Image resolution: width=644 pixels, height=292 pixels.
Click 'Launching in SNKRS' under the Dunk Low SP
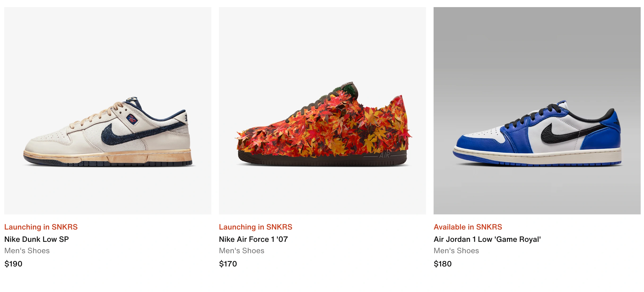coord(41,227)
